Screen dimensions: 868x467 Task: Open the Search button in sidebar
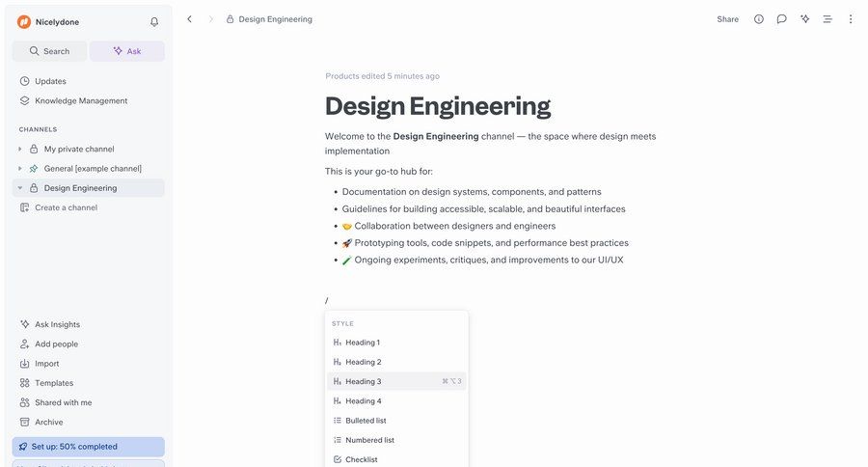49,51
